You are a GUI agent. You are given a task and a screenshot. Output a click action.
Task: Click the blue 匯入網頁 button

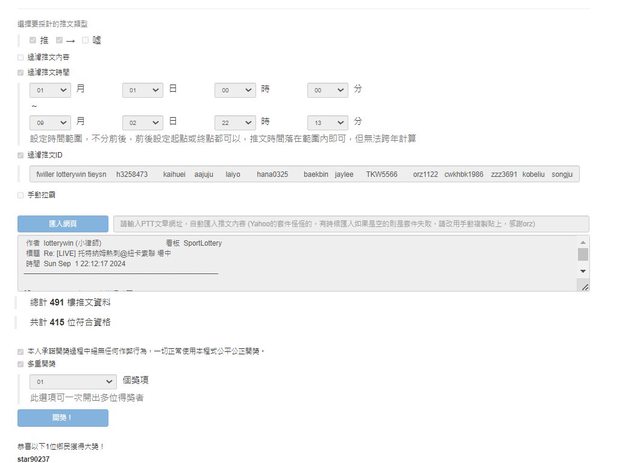(62, 224)
